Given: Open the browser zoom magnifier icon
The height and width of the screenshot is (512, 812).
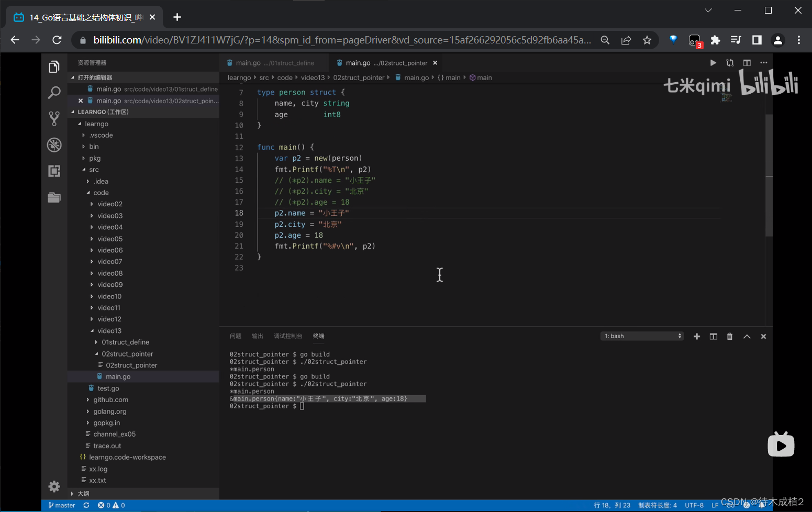Looking at the screenshot, I should (x=605, y=40).
